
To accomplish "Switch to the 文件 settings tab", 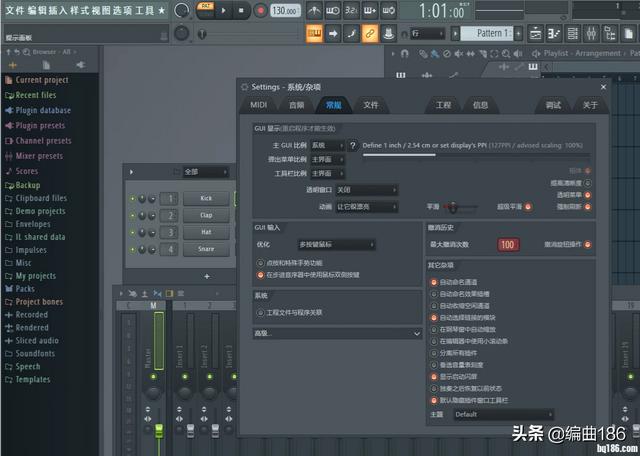I will pyautogui.click(x=370, y=105).
